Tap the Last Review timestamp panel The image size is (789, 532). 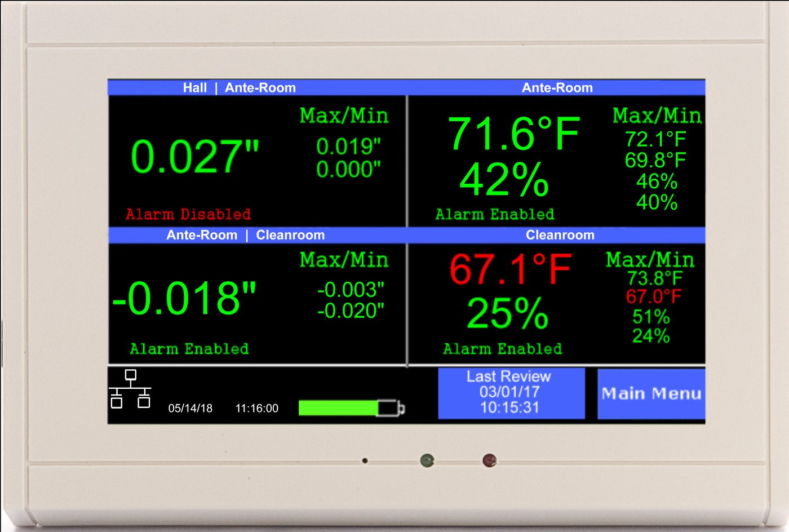(x=511, y=393)
